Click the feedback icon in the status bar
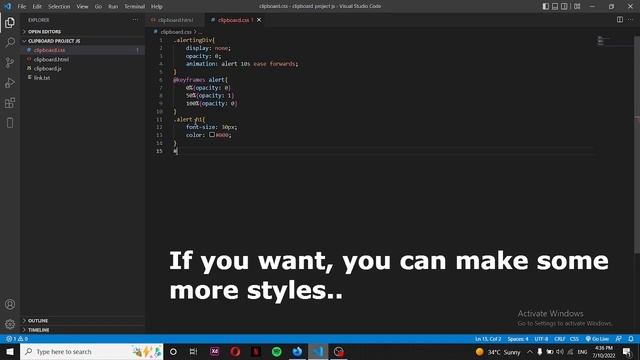Image resolution: width=640 pixels, height=360 pixels. (x=619, y=339)
